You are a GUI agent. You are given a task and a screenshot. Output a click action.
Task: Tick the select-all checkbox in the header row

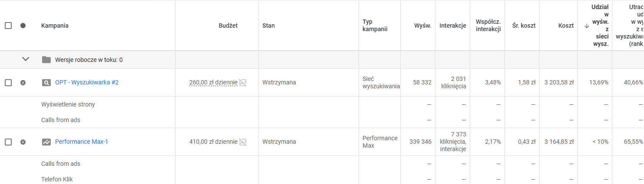pos(8,26)
